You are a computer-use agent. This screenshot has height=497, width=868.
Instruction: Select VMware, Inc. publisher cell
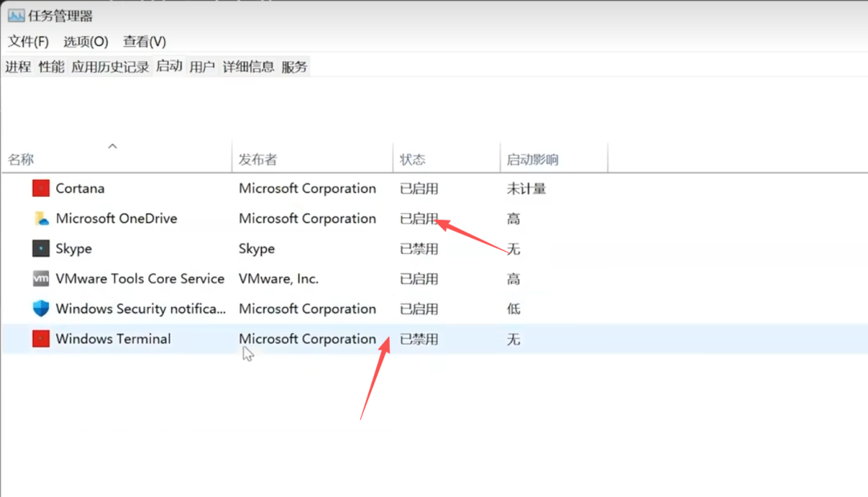[279, 279]
